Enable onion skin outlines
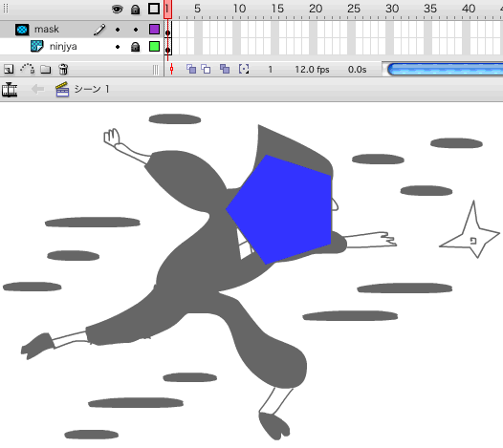The width and height of the screenshot is (503, 448). pos(206,69)
